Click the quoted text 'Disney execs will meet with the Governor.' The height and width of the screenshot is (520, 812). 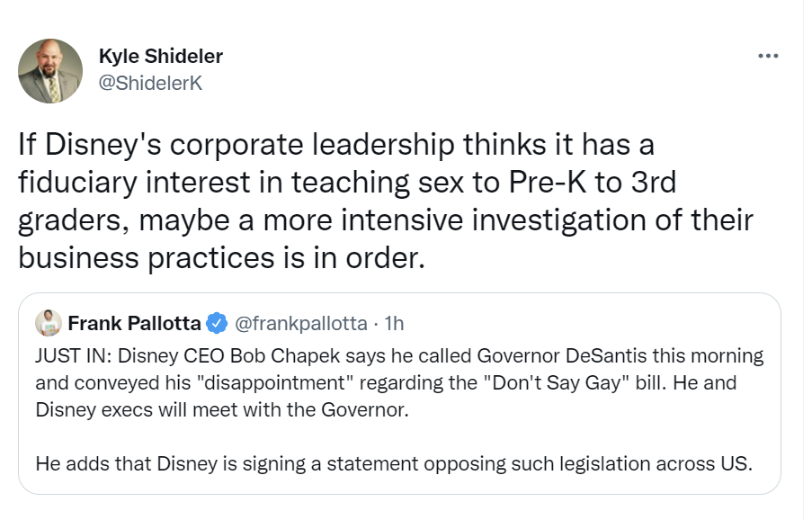click(222, 409)
